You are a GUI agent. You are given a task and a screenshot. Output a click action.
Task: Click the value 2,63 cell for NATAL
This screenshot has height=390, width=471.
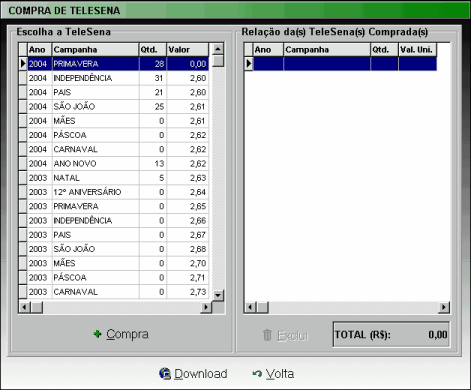click(x=188, y=178)
